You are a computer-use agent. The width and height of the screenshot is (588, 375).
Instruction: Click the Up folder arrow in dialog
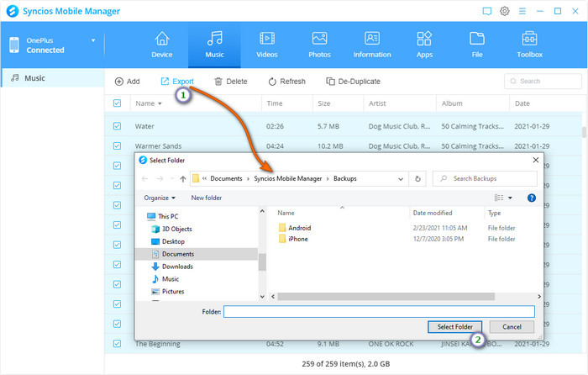tap(183, 179)
